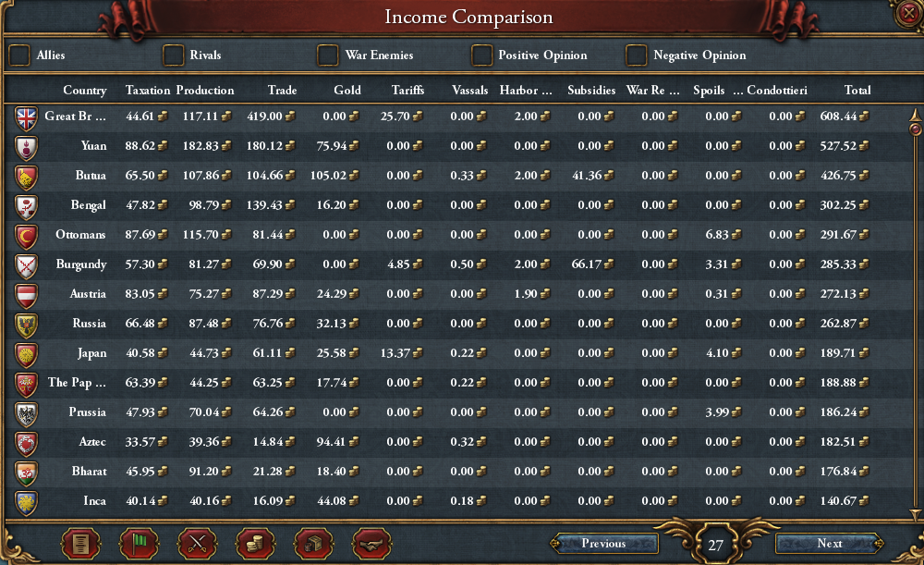Screen dimensions: 924x565
Task: Sort by the Production column header
Action: coord(205,91)
